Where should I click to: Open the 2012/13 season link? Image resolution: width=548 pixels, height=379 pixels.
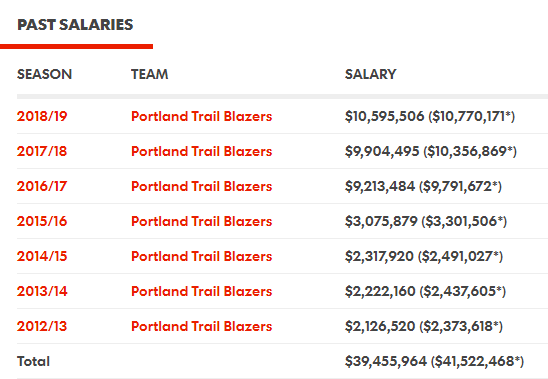pyautogui.click(x=42, y=326)
